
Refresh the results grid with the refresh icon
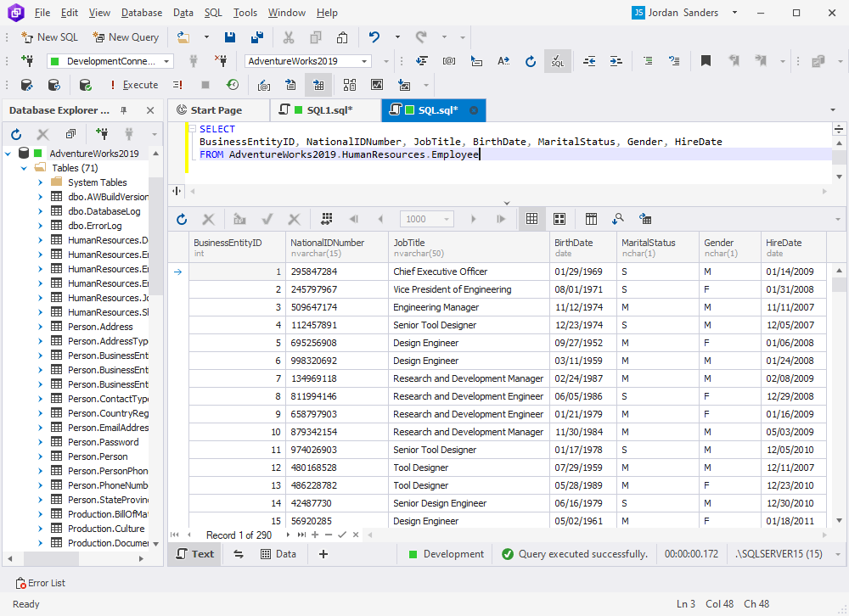[181, 219]
